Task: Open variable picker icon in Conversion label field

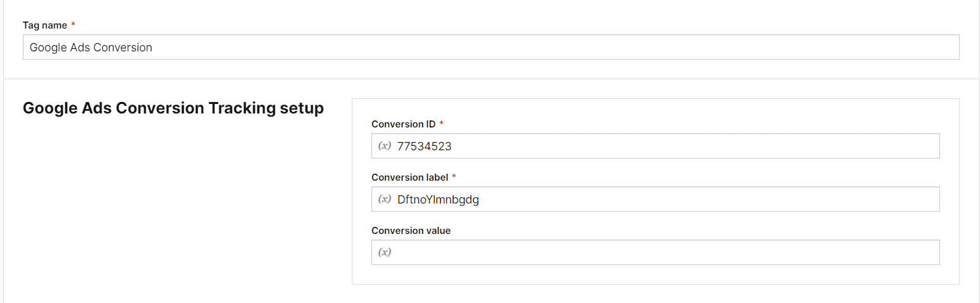Action: tap(384, 199)
